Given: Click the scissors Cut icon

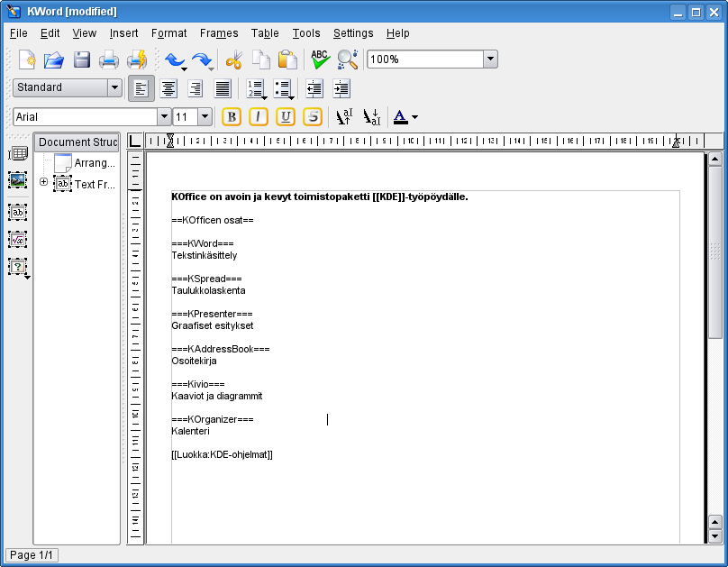Looking at the screenshot, I should (x=234, y=59).
